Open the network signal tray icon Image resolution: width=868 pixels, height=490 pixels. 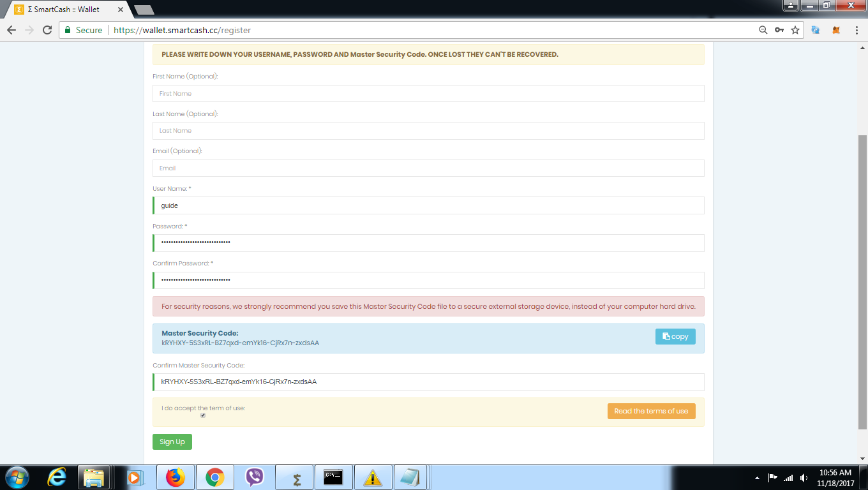click(x=788, y=477)
